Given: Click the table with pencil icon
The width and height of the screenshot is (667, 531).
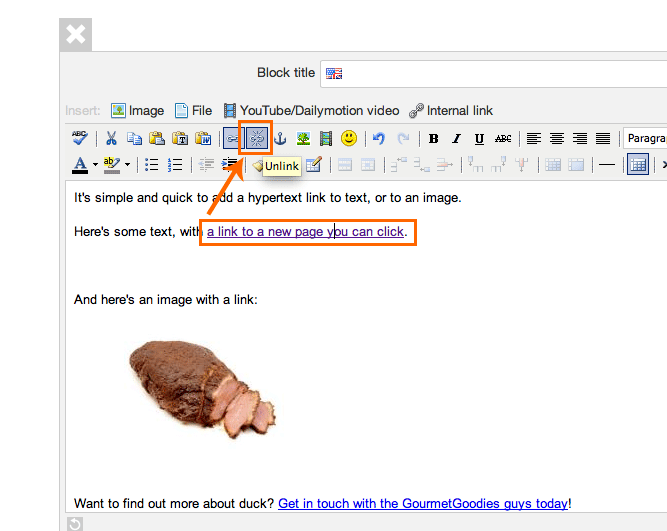Looking at the screenshot, I should point(314,165).
